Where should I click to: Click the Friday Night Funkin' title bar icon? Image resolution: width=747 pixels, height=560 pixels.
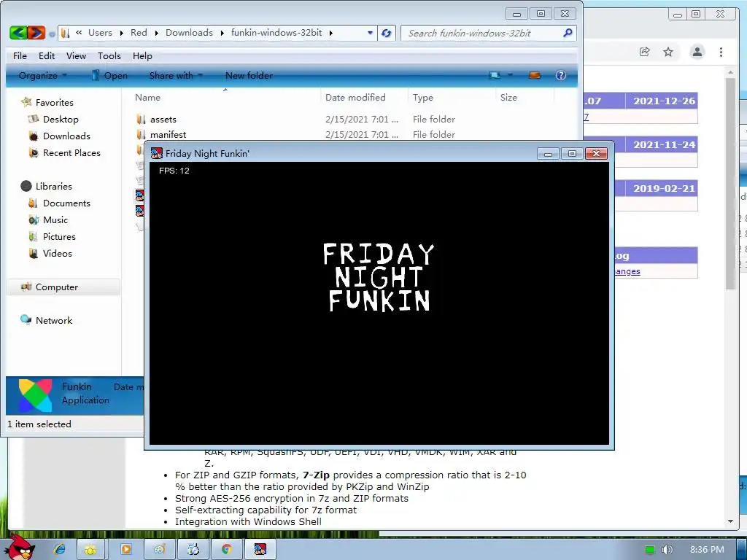(156, 153)
